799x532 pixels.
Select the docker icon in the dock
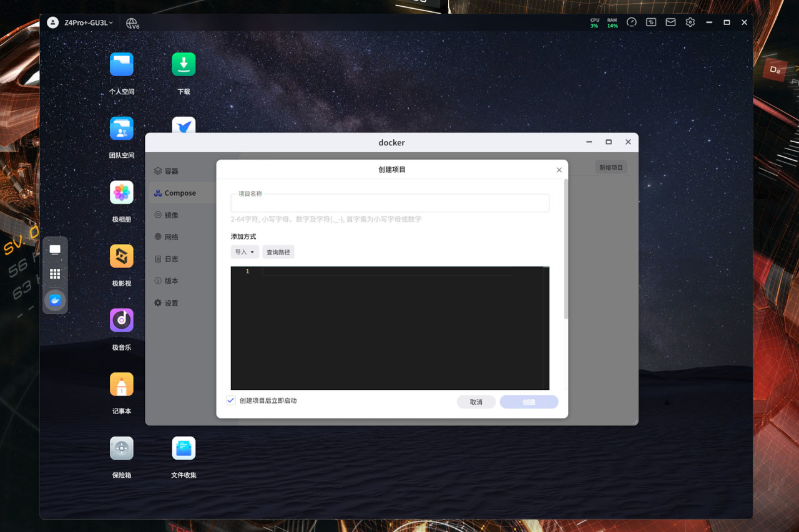pos(55,300)
